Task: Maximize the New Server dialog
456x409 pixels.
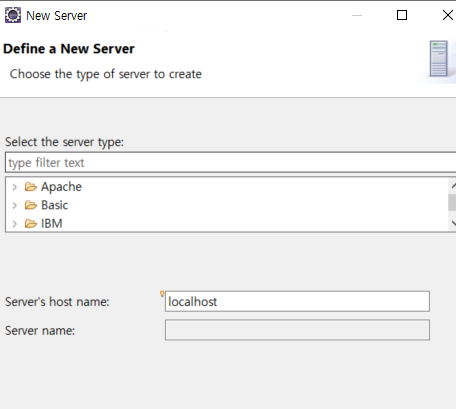Action: [402, 15]
